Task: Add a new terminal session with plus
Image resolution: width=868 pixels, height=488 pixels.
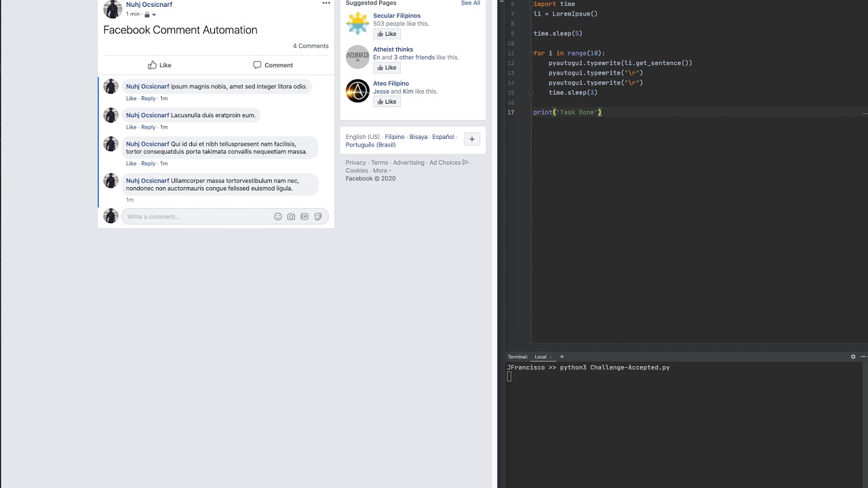Action: point(561,357)
